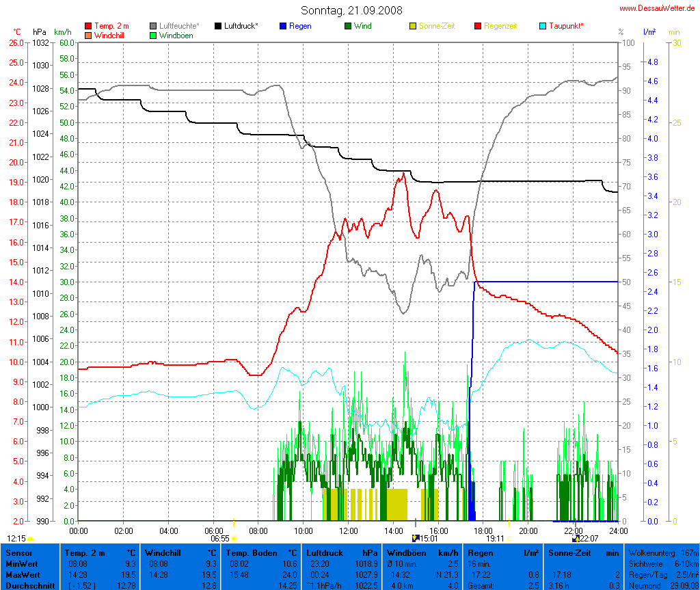Click the yellow Sonne-Zeit legend square
The height and width of the screenshot is (590, 700).
point(413,26)
